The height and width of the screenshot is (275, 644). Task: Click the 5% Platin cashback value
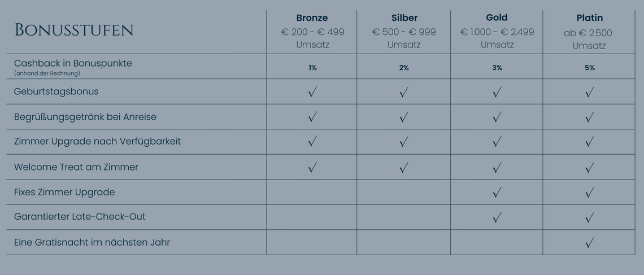pyautogui.click(x=589, y=68)
